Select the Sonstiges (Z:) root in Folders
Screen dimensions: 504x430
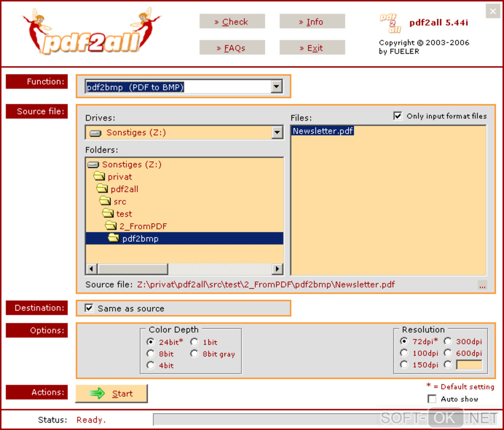click(131, 164)
